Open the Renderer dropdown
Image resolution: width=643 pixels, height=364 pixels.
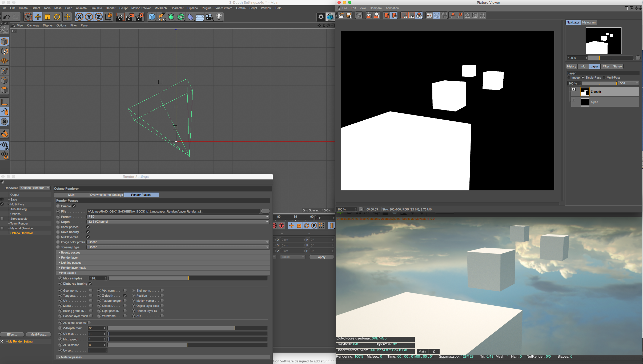click(x=35, y=188)
